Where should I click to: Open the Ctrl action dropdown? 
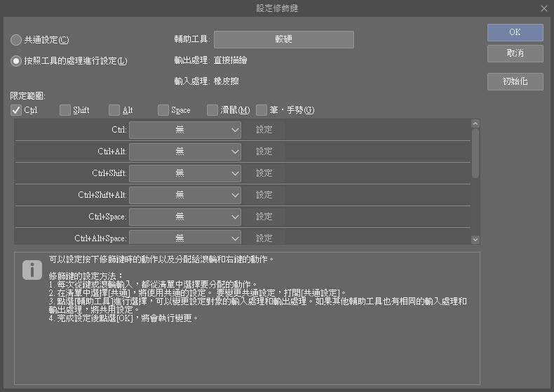[185, 130]
